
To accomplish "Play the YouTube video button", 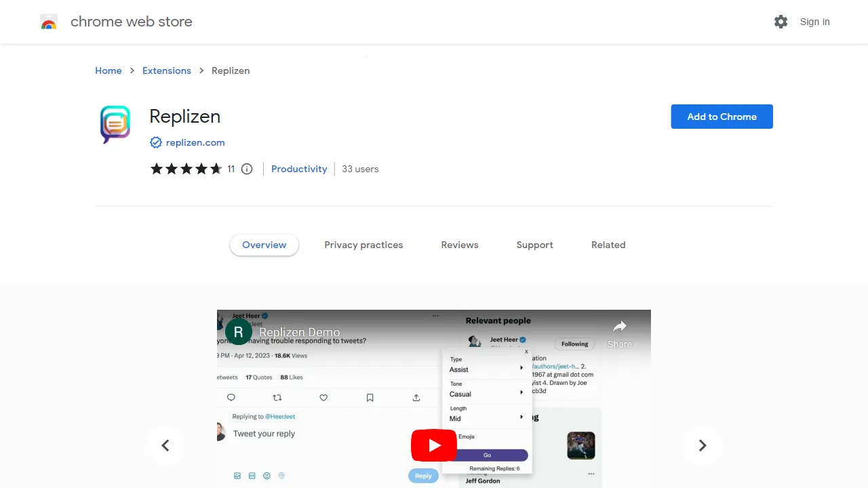I will [x=434, y=445].
